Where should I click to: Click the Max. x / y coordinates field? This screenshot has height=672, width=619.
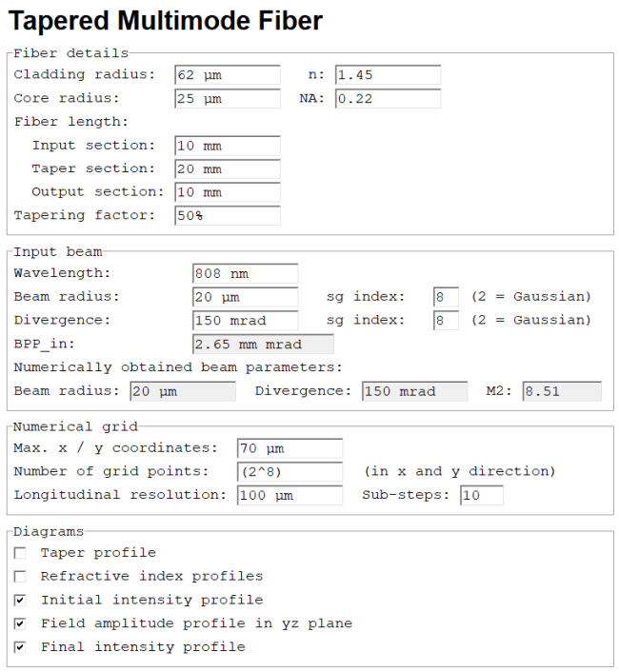(290, 448)
